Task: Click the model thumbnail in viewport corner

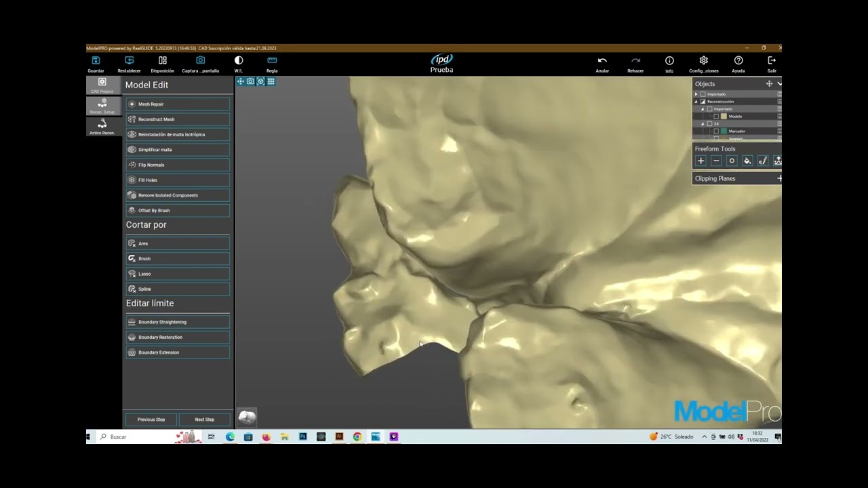Action: tap(248, 418)
